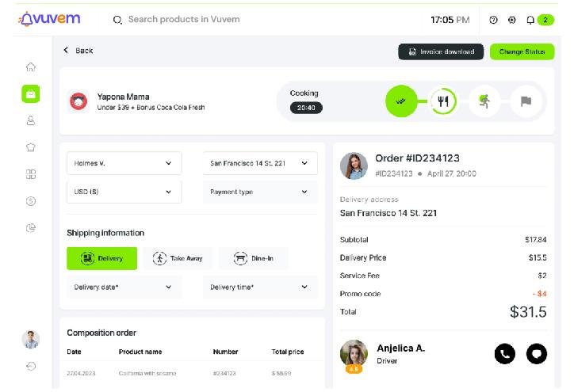Click the 17:05 PM clock text
This screenshot has width=574, height=392.
click(450, 20)
